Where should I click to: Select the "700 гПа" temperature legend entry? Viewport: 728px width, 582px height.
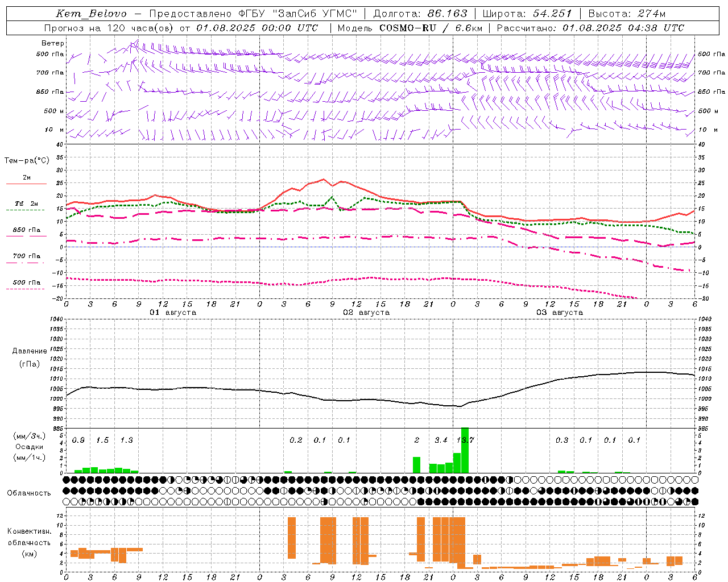tap(27, 256)
